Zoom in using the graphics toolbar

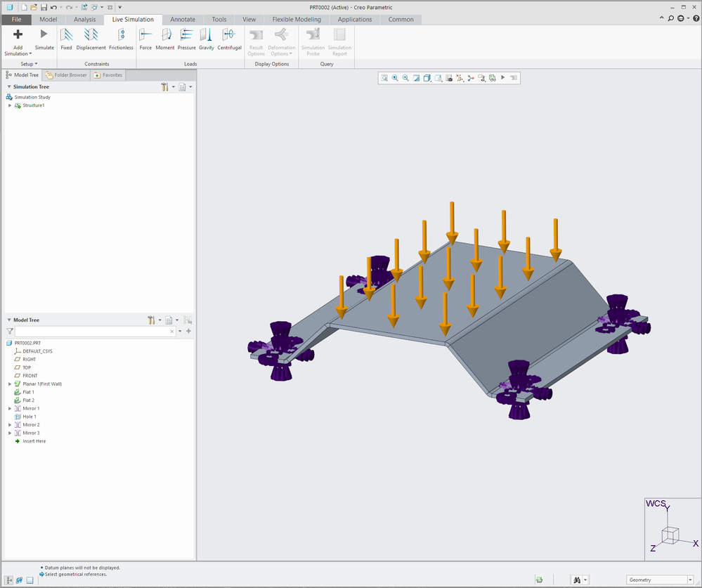click(x=395, y=78)
